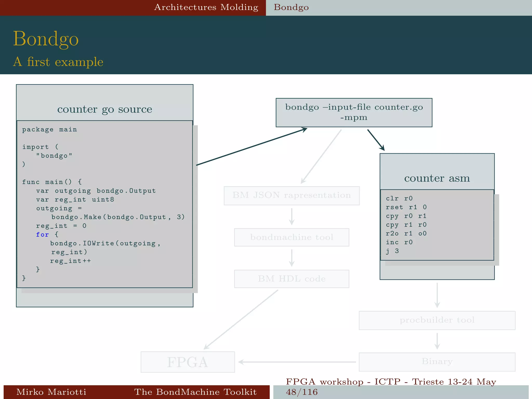Image resolution: width=532 pixels, height=399 pixels.
Task: Click the Architectures Molding section tab
Action: [x=206, y=7]
